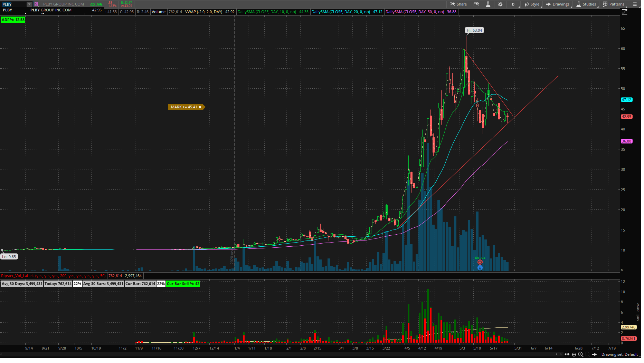The height and width of the screenshot is (363, 644).
Task: Toggle the price axis scale icon
Action: pos(624,12)
